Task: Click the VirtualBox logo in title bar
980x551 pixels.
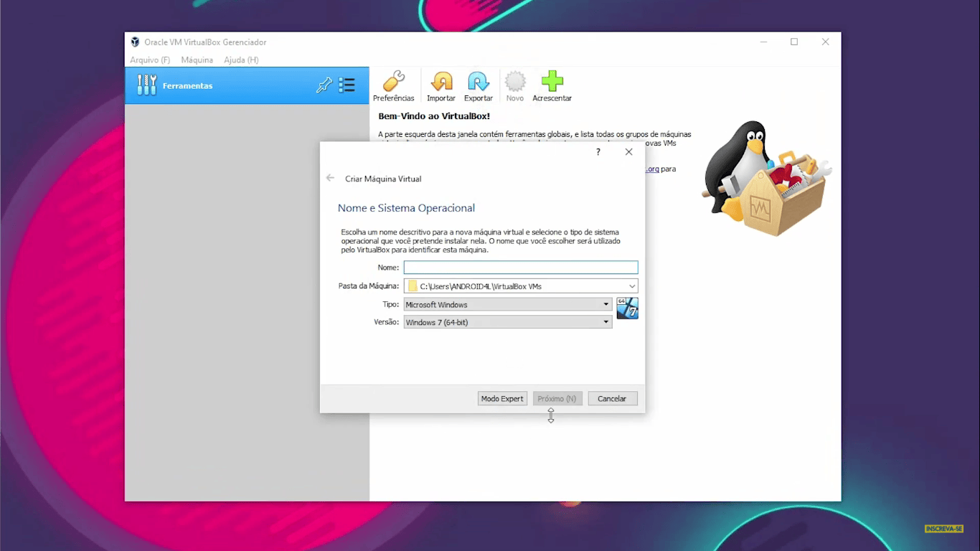Action: tap(135, 42)
